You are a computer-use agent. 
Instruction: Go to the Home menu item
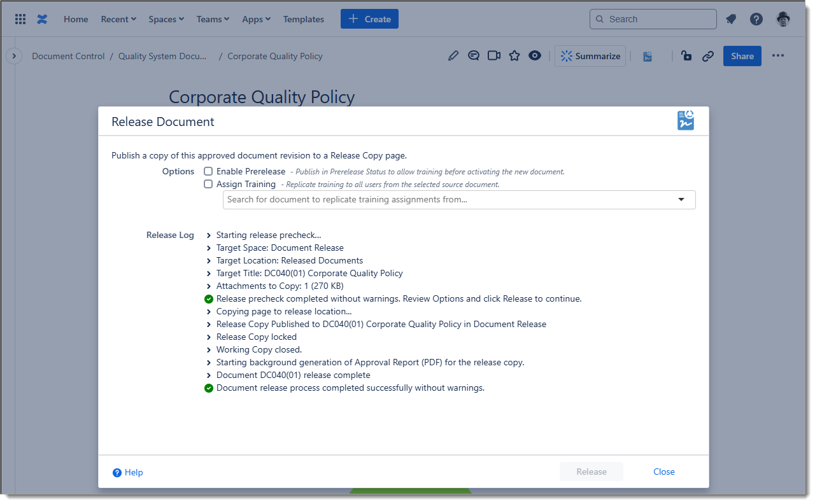(76, 19)
